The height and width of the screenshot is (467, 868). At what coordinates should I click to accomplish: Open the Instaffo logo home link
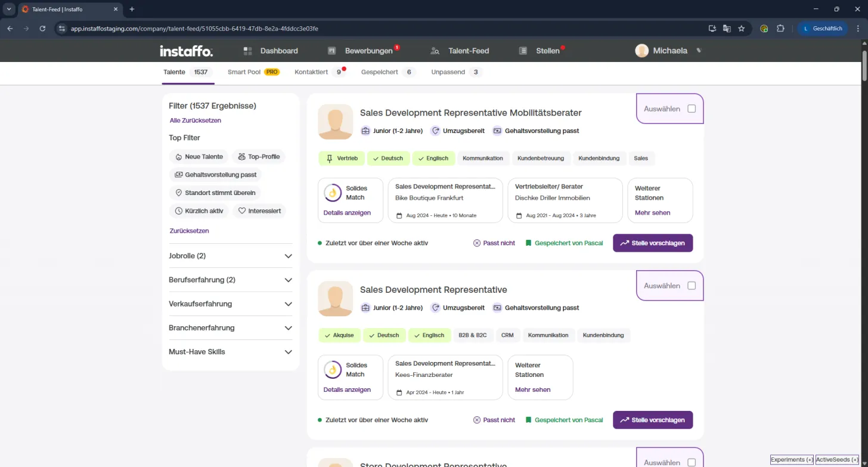pos(186,51)
